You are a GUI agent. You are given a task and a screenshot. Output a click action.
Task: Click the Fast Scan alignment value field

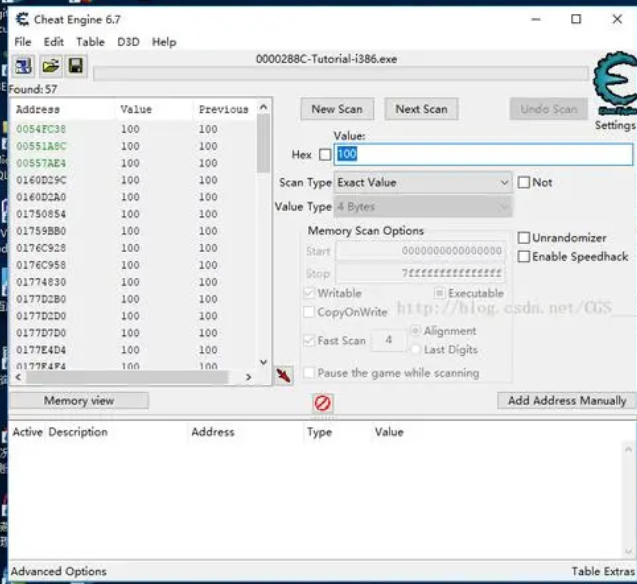[389, 340]
